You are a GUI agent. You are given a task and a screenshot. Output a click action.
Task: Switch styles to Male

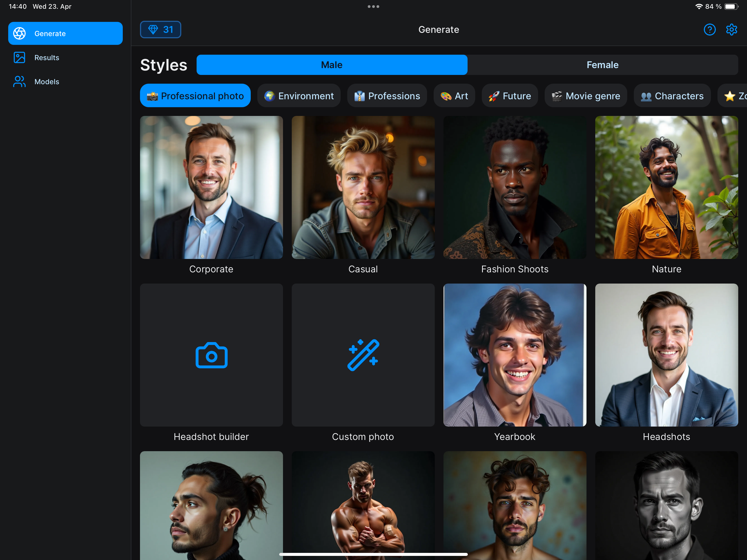(x=332, y=65)
